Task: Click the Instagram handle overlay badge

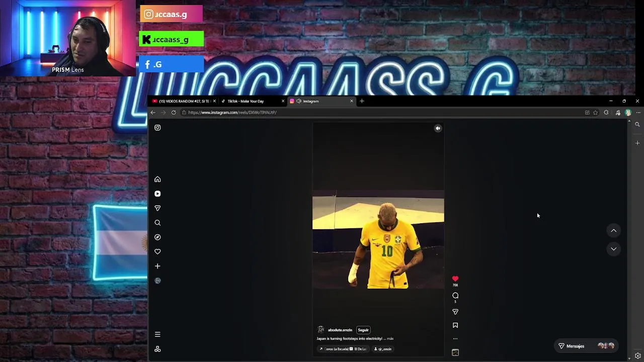Action: tap(172, 14)
